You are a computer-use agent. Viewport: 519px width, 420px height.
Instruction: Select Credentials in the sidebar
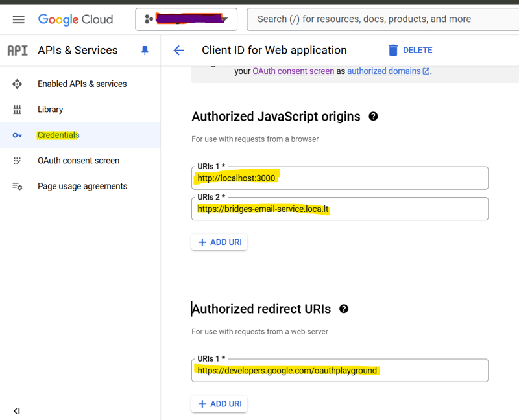[58, 135]
